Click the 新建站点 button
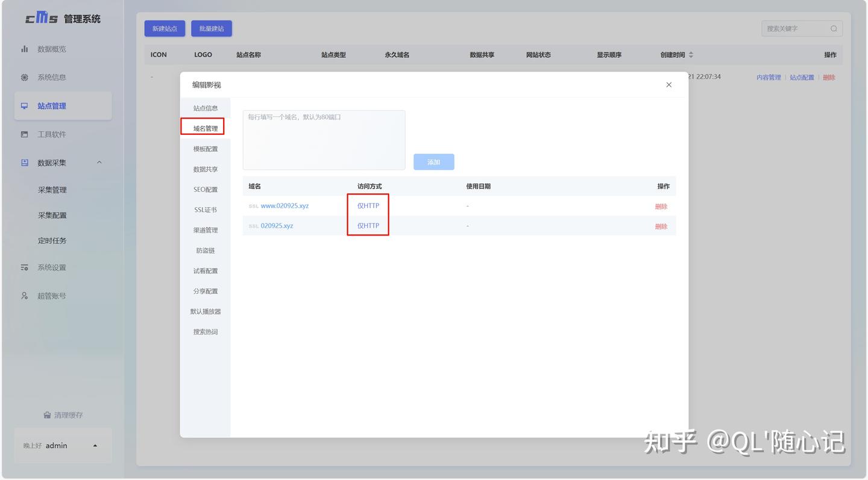Screen dimensions: 868x480 [x=165, y=28]
